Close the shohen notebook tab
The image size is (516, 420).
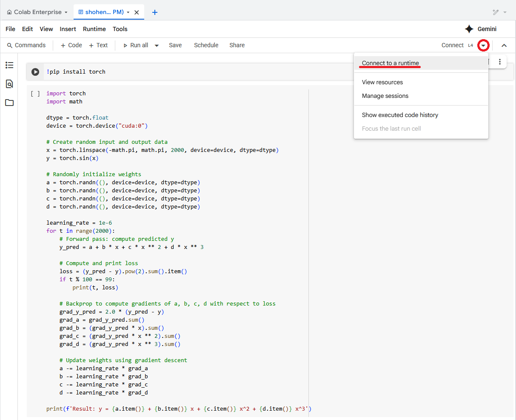137,12
